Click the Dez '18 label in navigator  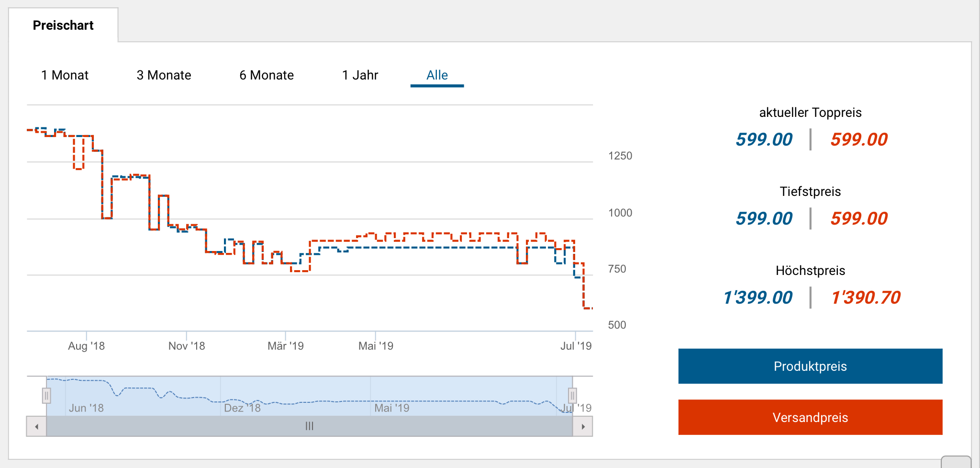click(x=242, y=408)
